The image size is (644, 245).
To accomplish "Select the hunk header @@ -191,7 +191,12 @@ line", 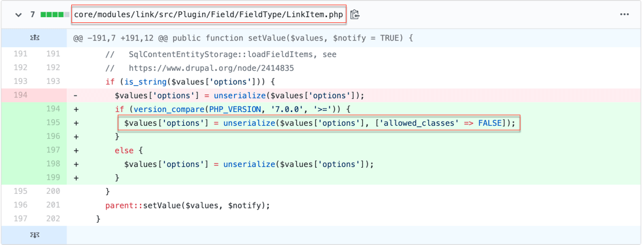I will coord(243,38).
